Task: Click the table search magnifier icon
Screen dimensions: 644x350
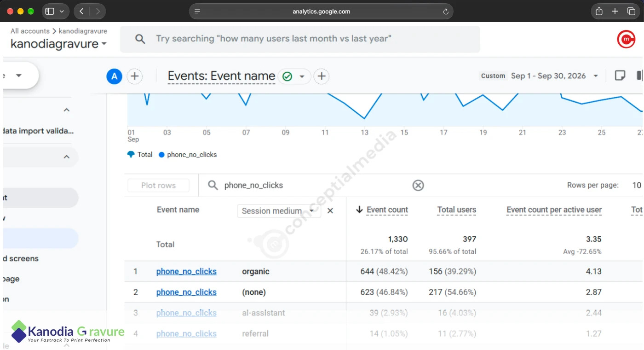Action: pyautogui.click(x=213, y=185)
